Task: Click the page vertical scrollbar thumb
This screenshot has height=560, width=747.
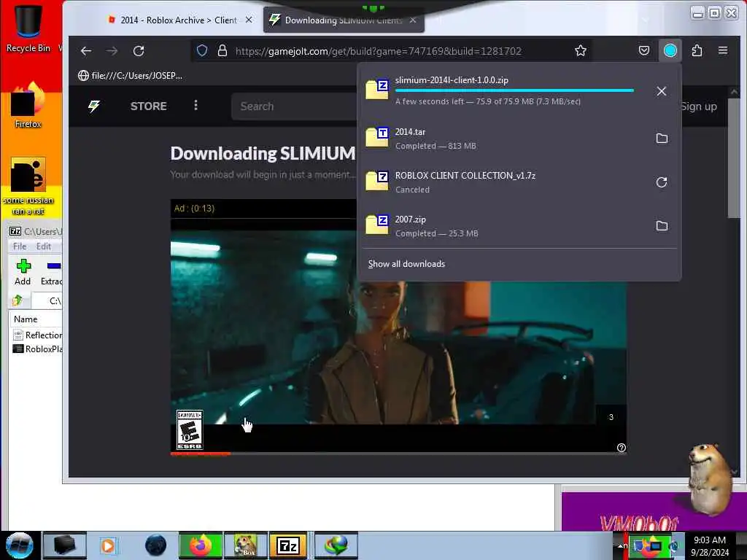Action: tap(734, 157)
